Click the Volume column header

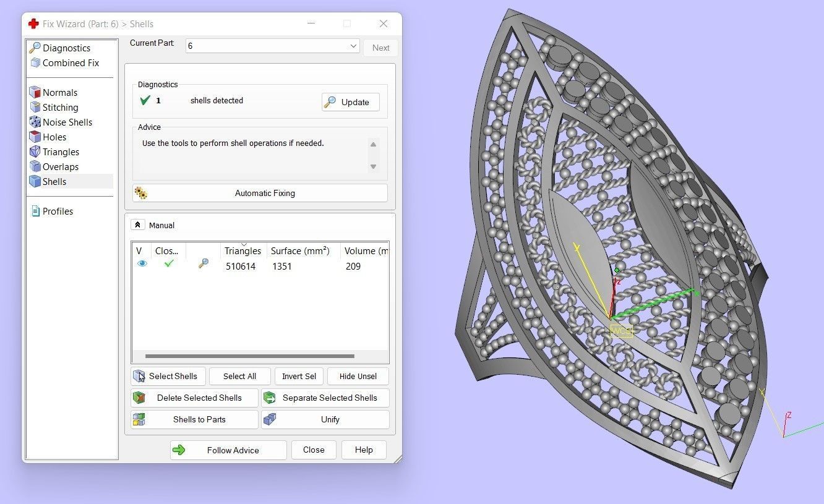[x=365, y=250]
